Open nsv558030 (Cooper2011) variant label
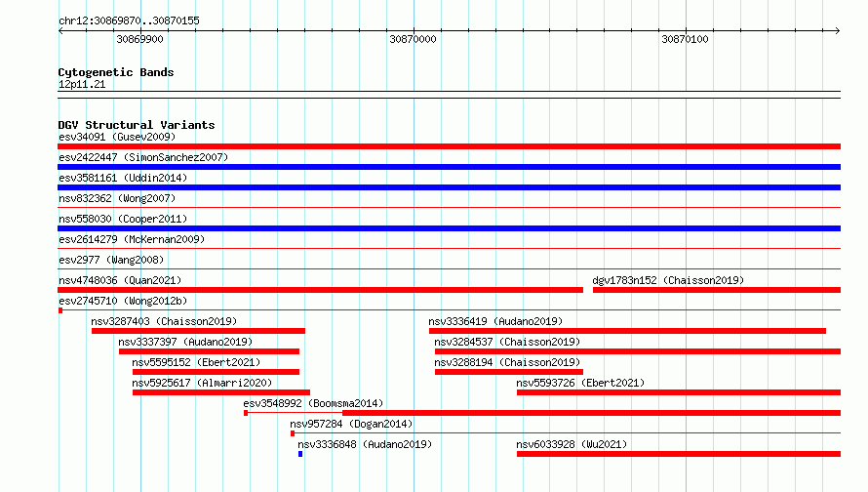 123,219
